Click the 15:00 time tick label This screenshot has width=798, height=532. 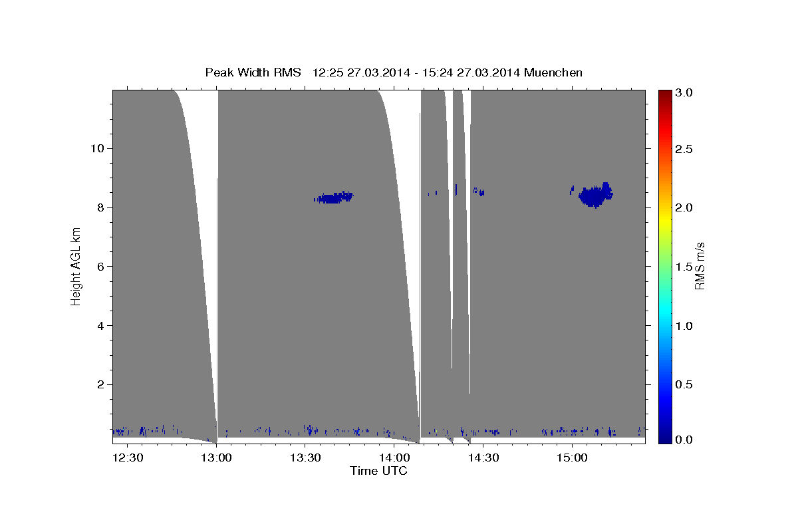(x=573, y=458)
